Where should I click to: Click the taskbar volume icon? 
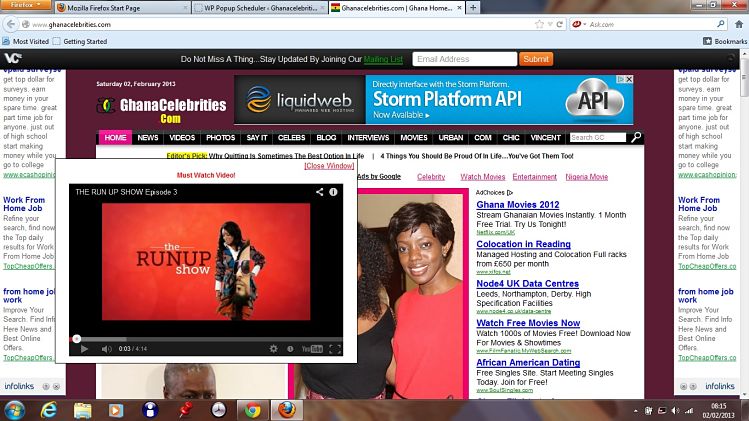(x=675, y=410)
